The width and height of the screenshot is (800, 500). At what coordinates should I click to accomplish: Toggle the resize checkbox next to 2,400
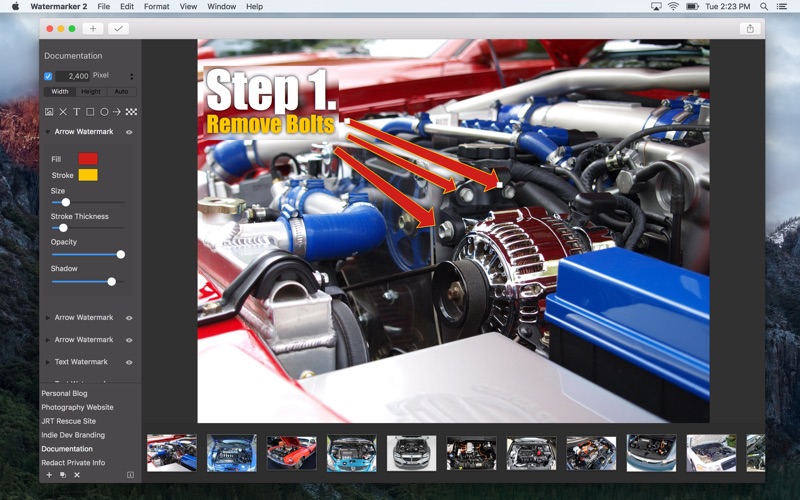tap(48, 76)
